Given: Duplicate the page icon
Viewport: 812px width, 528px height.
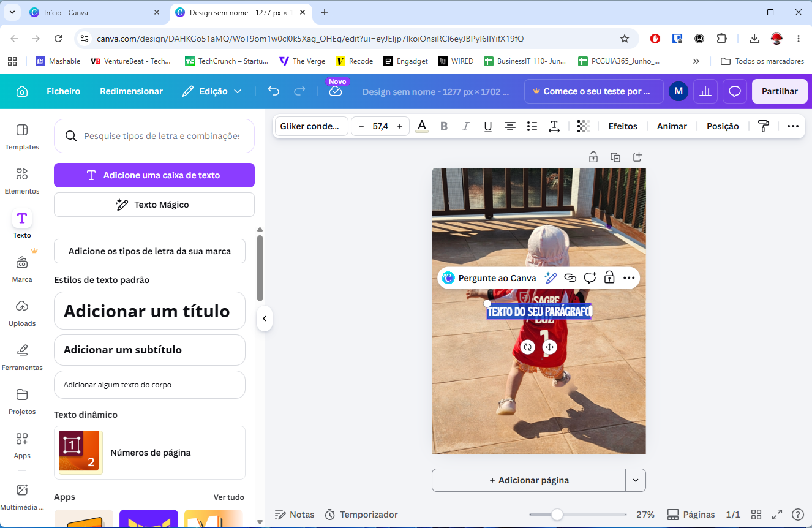Looking at the screenshot, I should point(615,157).
